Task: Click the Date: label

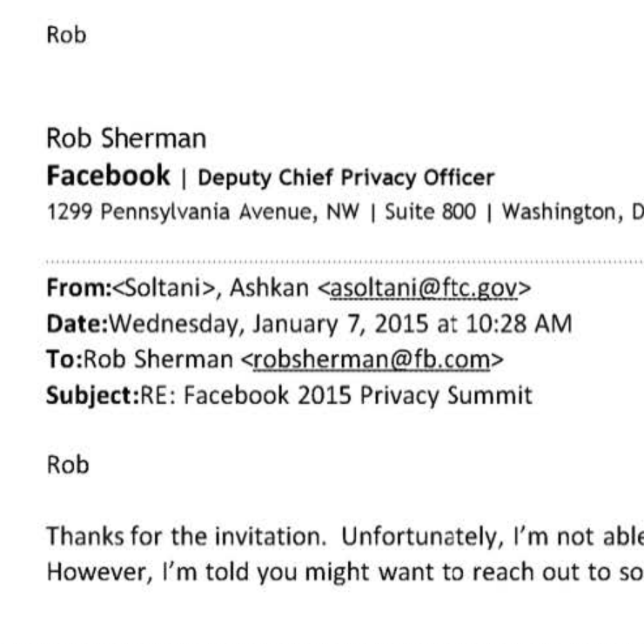Action: click(77, 324)
